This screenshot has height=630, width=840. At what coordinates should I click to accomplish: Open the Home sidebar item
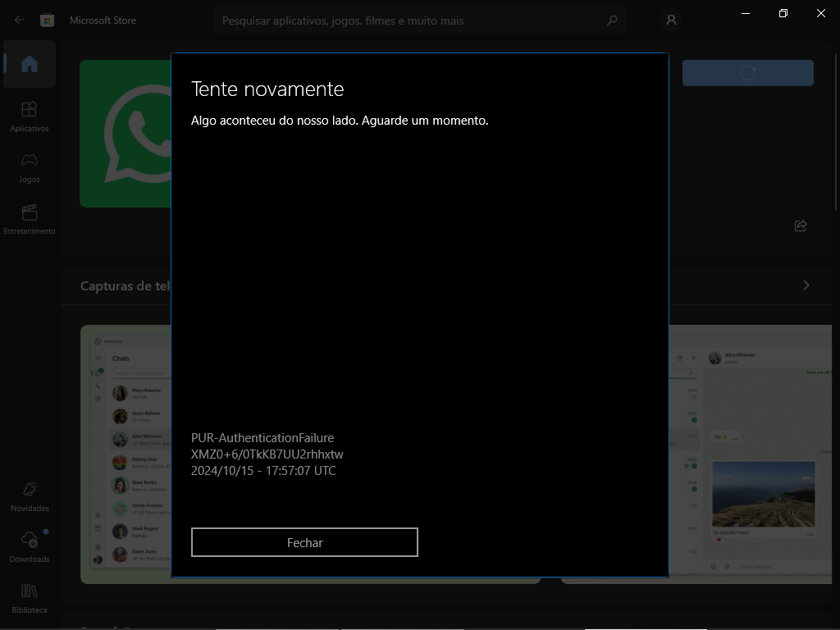[30, 64]
